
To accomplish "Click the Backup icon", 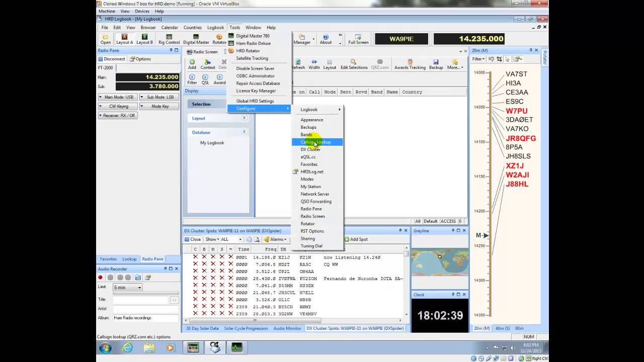I will tap(436, 64).
